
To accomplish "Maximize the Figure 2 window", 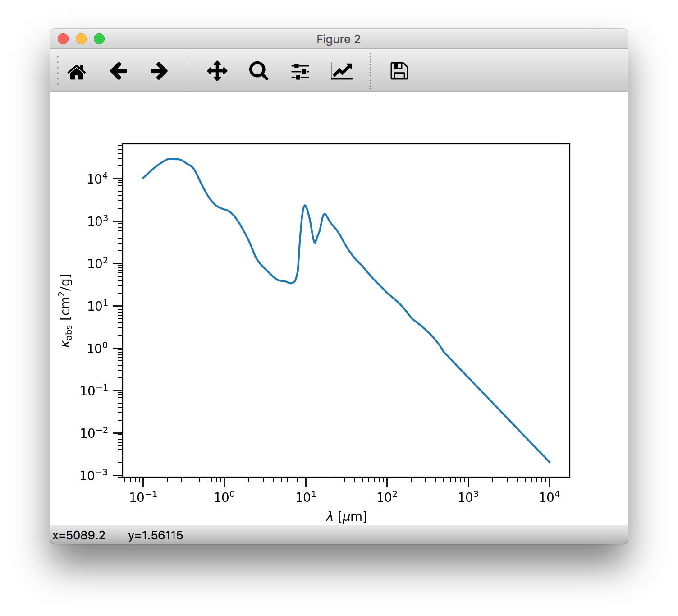I will coord(99,39).
